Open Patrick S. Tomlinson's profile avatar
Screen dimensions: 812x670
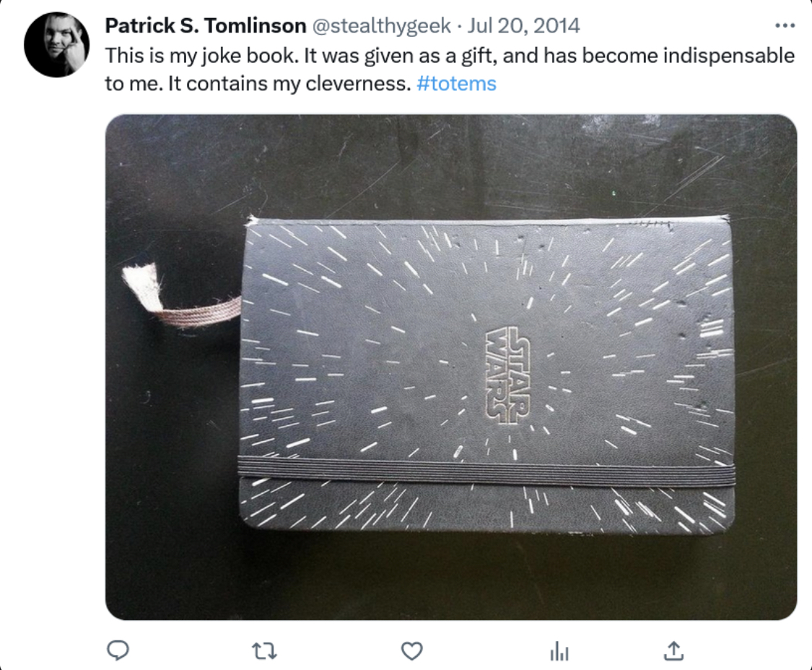[x=56, y=45]
